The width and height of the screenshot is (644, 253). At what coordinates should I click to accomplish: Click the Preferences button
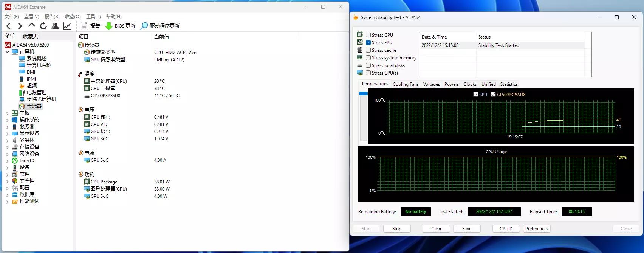pyautogui.click(x=536, y=229)
